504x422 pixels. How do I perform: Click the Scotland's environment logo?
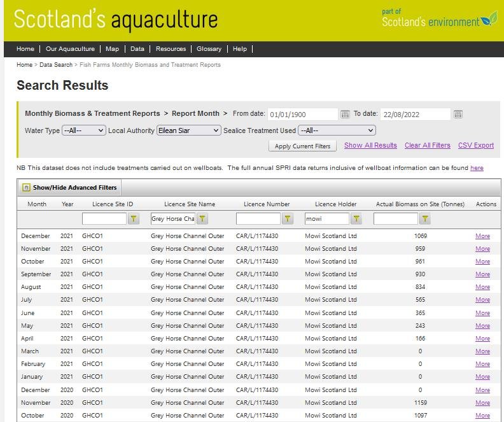[x=439, y=20]
